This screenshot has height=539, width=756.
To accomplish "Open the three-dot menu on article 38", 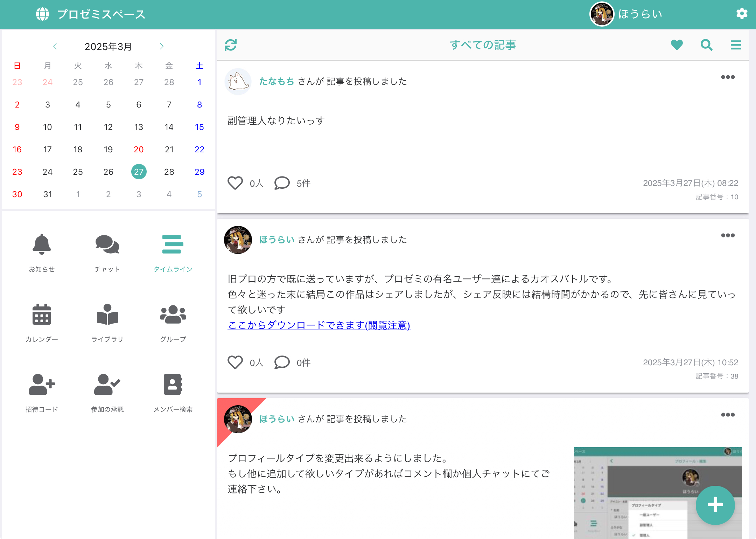I will point(728,235).
